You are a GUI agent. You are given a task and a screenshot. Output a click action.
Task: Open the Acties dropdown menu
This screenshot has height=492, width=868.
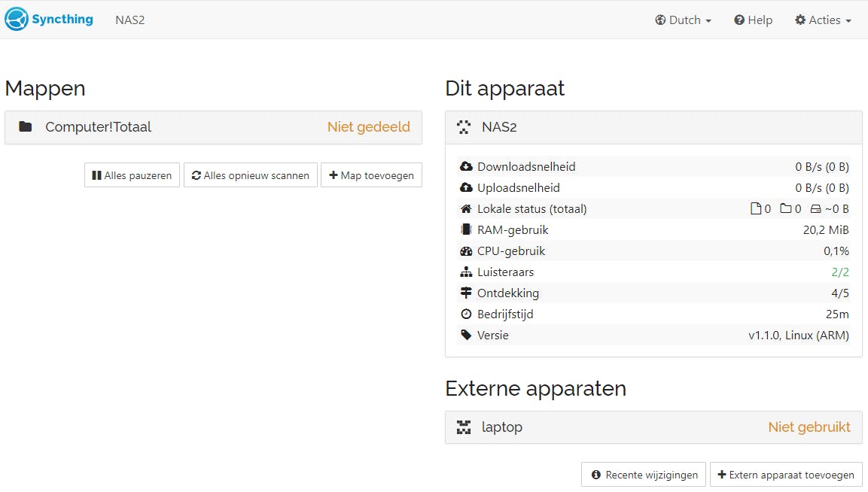823,20
